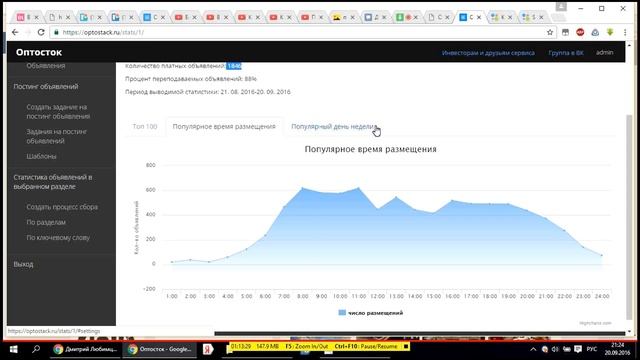Image resolution: width=640 pixels, height=360 pixels.
Task: Switch to the 'Популярный день недели' tab
Action: click(334, 127)
